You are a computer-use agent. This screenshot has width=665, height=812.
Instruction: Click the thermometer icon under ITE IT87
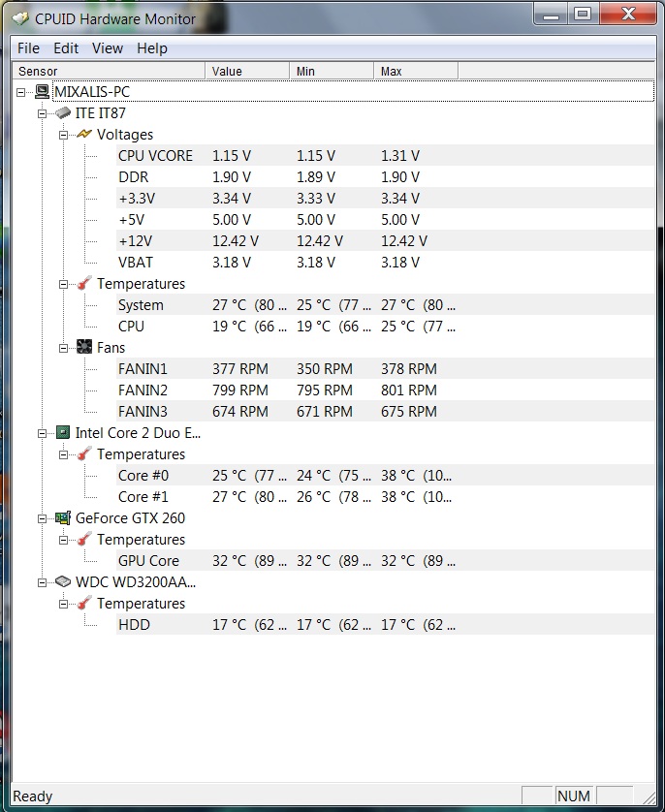click(84, 283)
